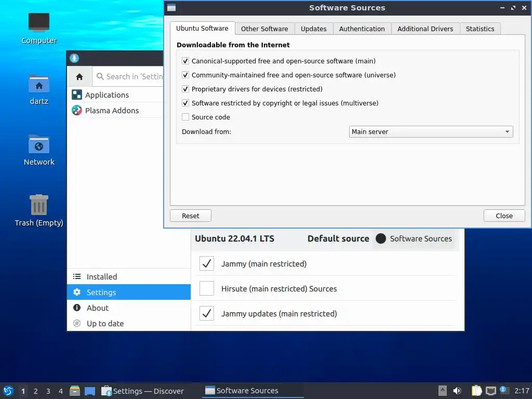Open the Updates tab
The width and height of the screenshot is (532, 399).
(313, 29)
